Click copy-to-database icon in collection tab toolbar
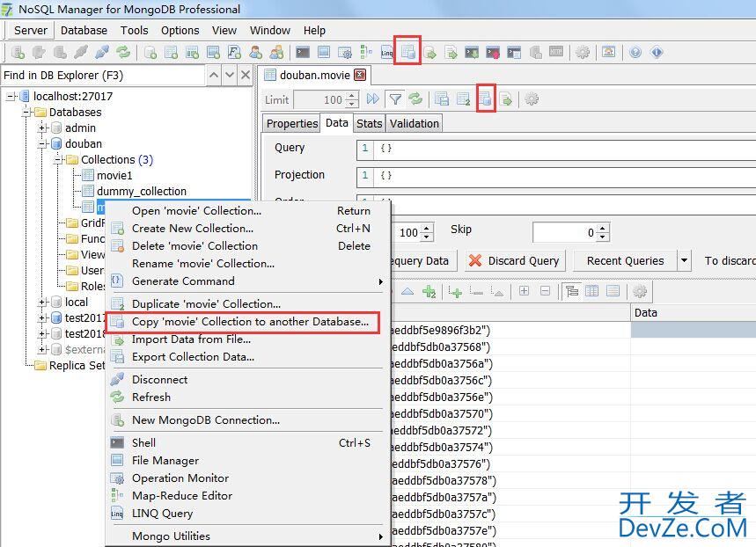Screen dimensions: 756x547 [486, 98]
